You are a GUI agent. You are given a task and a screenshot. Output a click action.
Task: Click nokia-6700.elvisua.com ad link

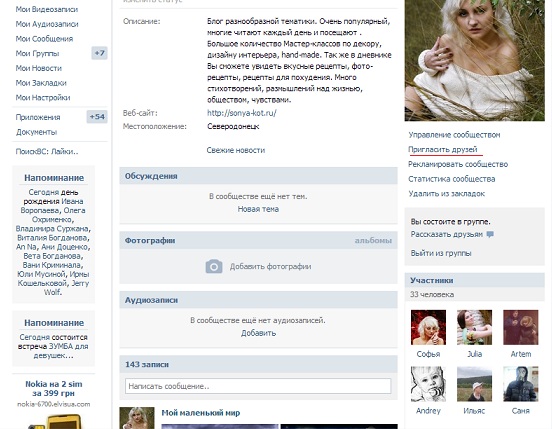pyautogui.click(x=54, y=404)
